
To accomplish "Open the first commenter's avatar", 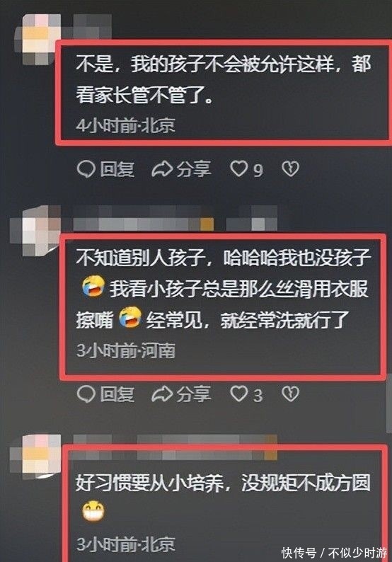I will pyautogui.click(x=38, y=39).
